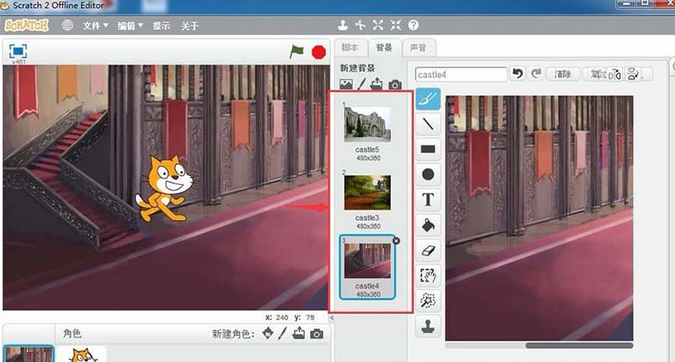Select the stage thumbnail in sprite pane
Image resolution: width=675 pixels, height=362 pixels.
pyautogui.click(x=28, y=354)
